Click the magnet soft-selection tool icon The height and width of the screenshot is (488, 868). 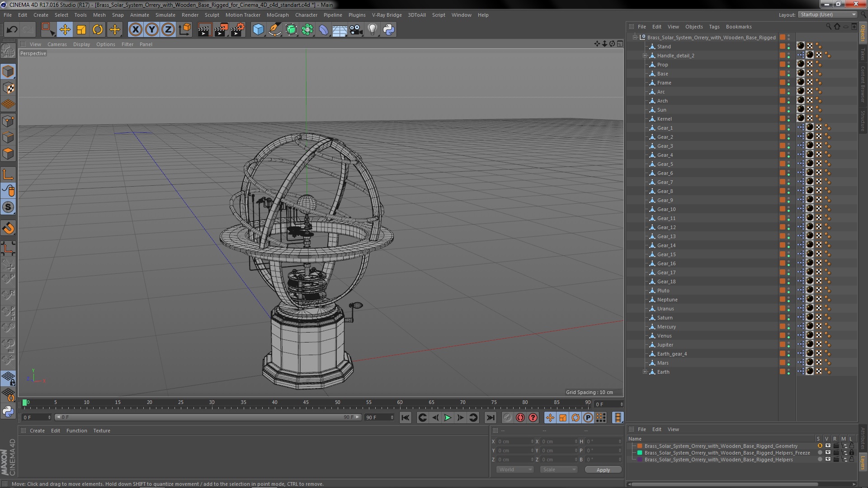[8, 228]
